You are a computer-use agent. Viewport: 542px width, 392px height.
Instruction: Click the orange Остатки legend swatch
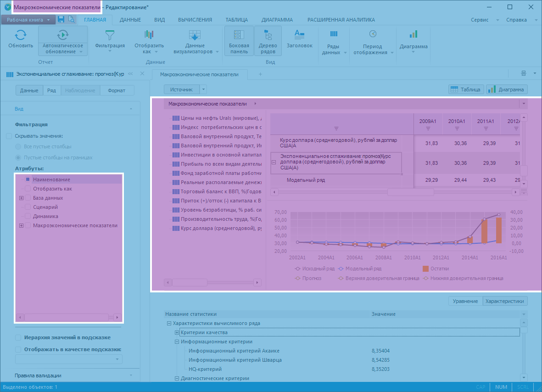425,269
